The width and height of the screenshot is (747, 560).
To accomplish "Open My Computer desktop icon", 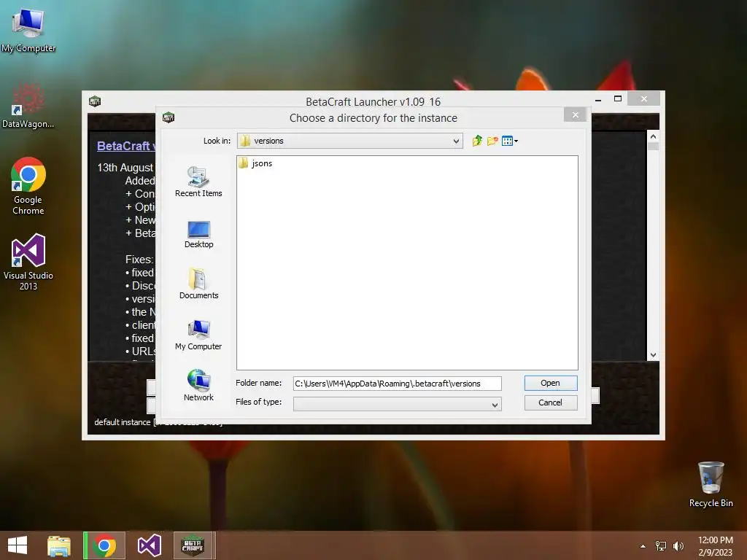I will point(28,31).
